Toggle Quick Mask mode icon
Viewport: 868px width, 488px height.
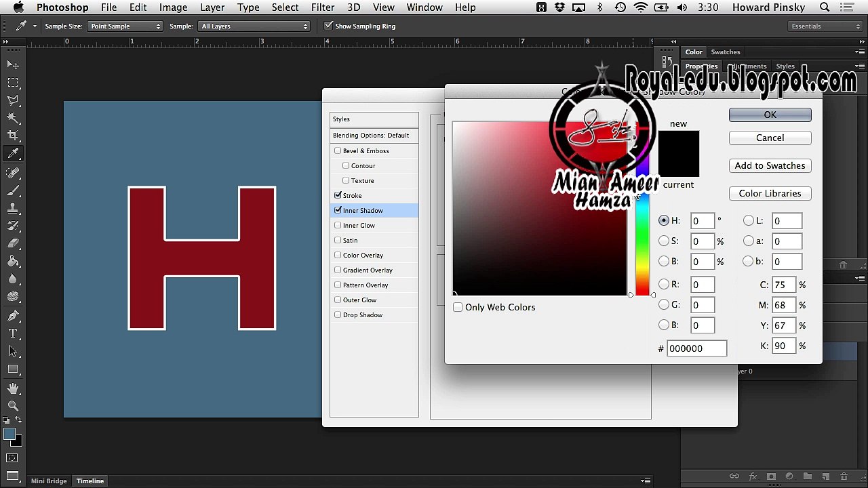click(x=13, y=459)
